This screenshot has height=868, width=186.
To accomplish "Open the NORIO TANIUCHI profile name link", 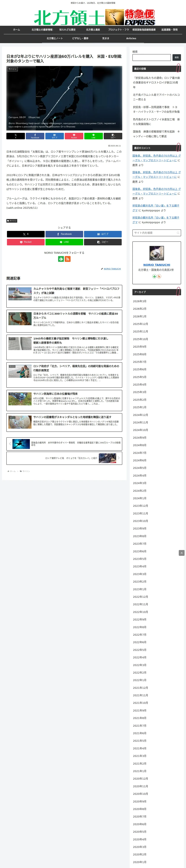I will coord(157,265).
